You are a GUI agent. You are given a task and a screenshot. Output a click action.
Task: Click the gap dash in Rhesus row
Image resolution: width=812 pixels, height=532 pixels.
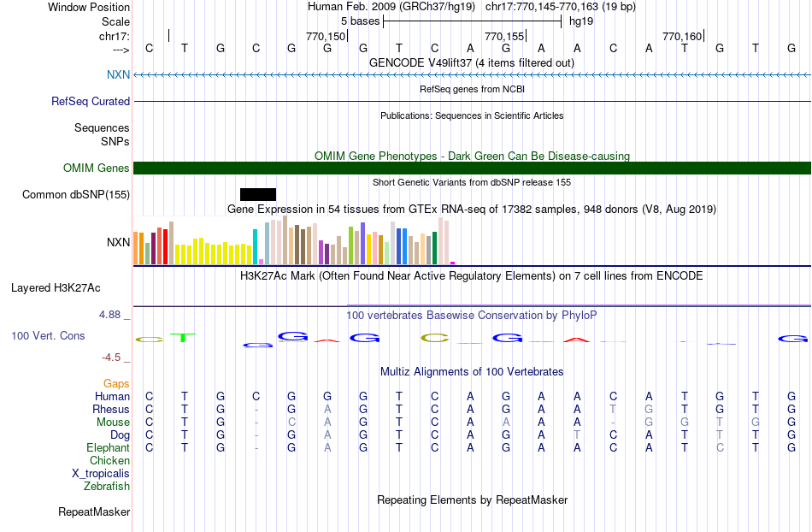(x=256, y=410)
